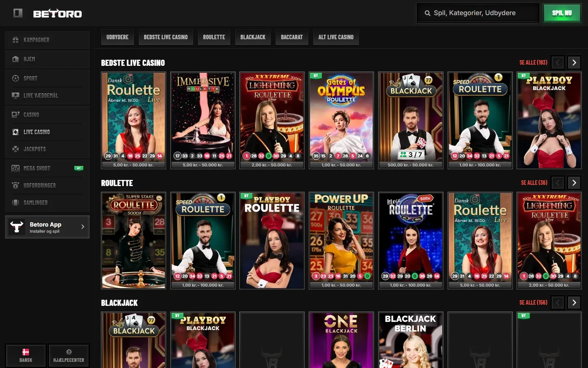Screen dimensions: 588x368
Task: Open Speed Roulette in Bedste Live Casino row
Action: (480, 121)
